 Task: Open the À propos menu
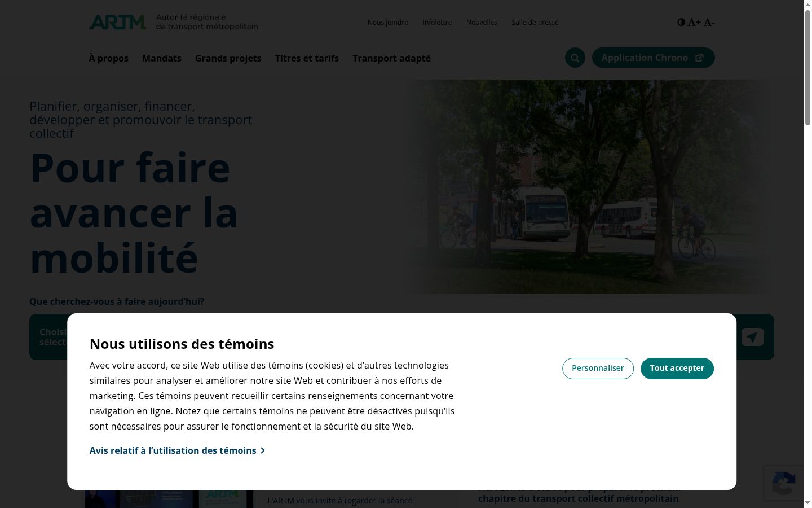(x=109, y=58)
